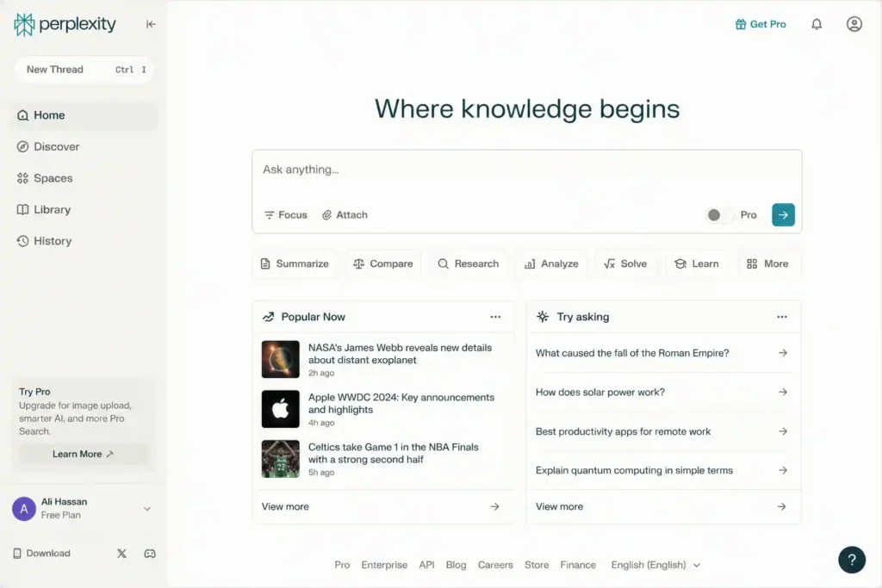Open the More quick actions menu
882x588 pixels.
point(767,263)
